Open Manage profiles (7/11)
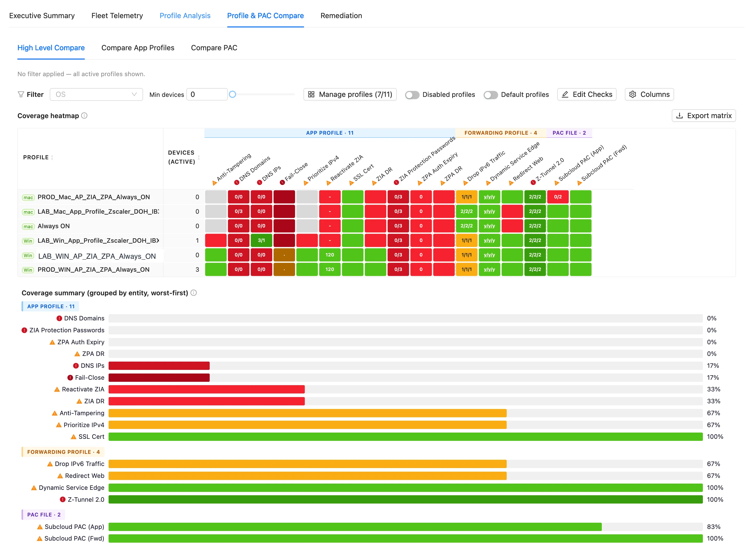Image resolution: width=749 pixels, height=560 pixels. coord(350,94)
